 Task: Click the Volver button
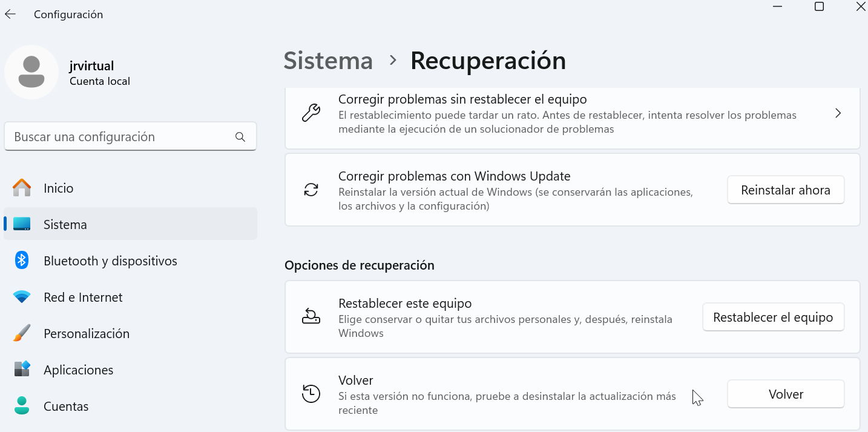click(x=785, y=394)
